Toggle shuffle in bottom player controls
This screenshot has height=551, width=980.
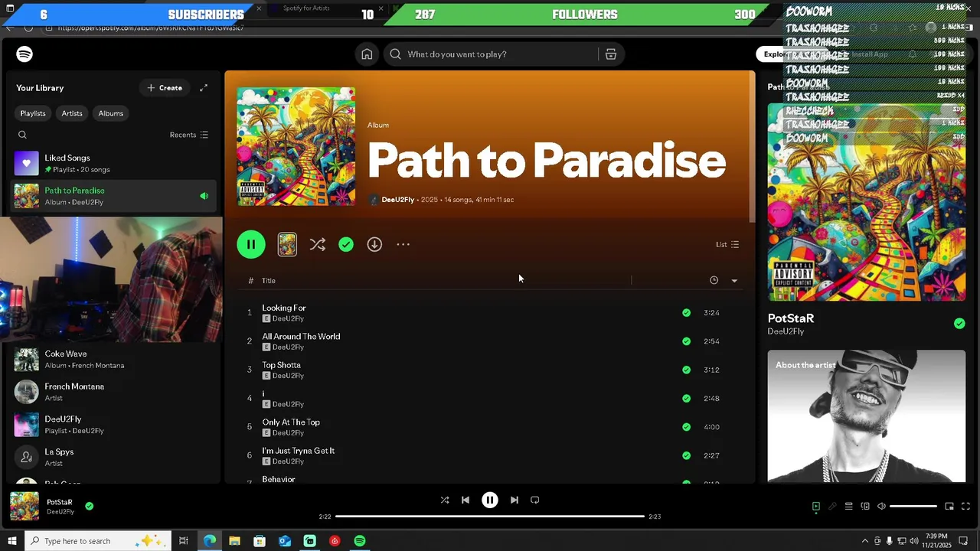445,500
